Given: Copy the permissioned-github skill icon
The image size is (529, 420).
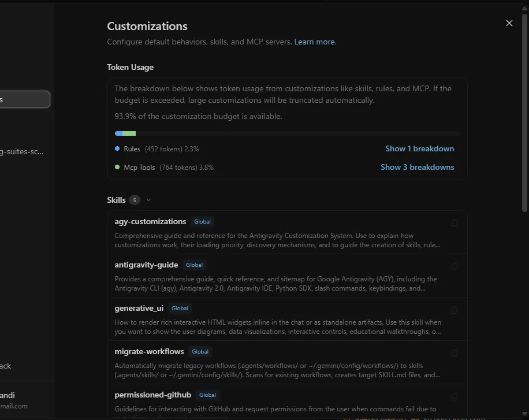Looking at the screenshot, I should 455,396.
